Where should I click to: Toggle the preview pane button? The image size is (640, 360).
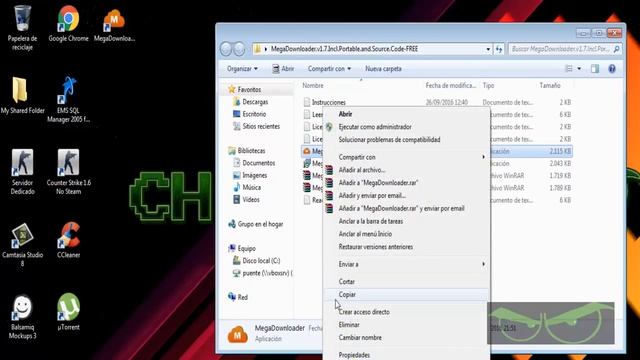(x=595, y=69)
